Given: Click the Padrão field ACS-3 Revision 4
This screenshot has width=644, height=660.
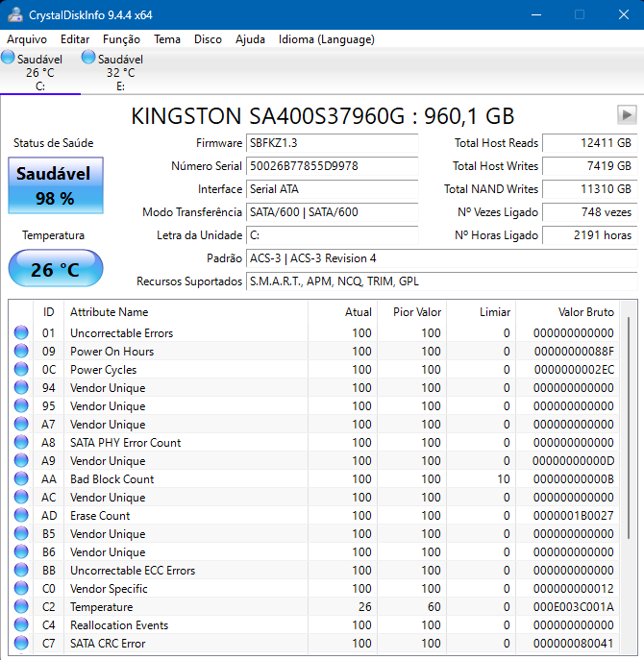Looking at the screenshot, I should pos(442,258).
